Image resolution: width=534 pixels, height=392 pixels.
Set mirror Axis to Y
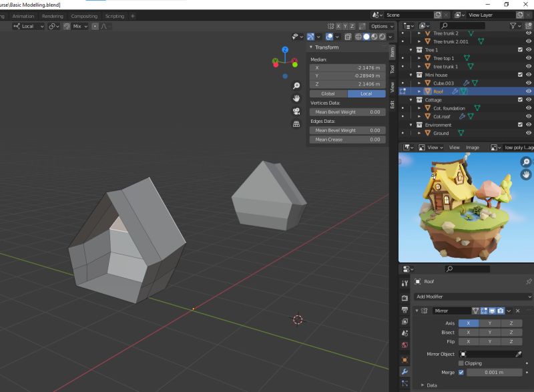tap(490, 323)
